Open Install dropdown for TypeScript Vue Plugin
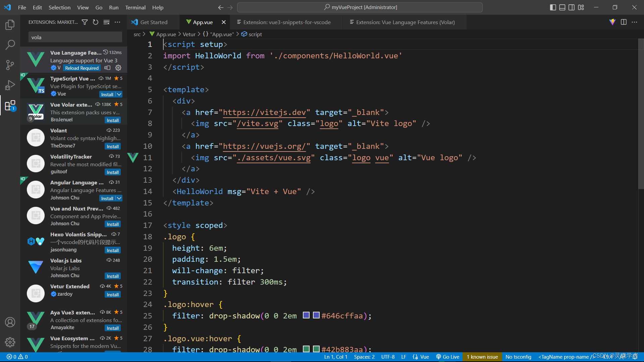This screenshot has width=644, height=362. 119,95
